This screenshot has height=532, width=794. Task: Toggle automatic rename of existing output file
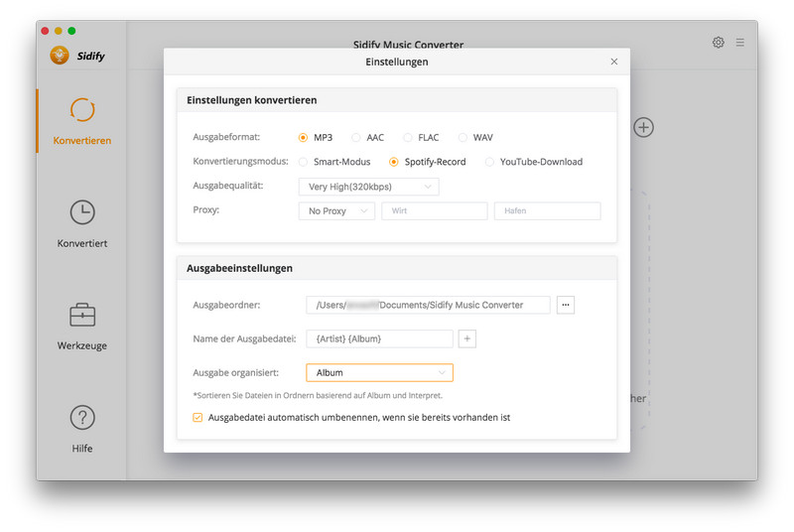[x=198, y=418]
